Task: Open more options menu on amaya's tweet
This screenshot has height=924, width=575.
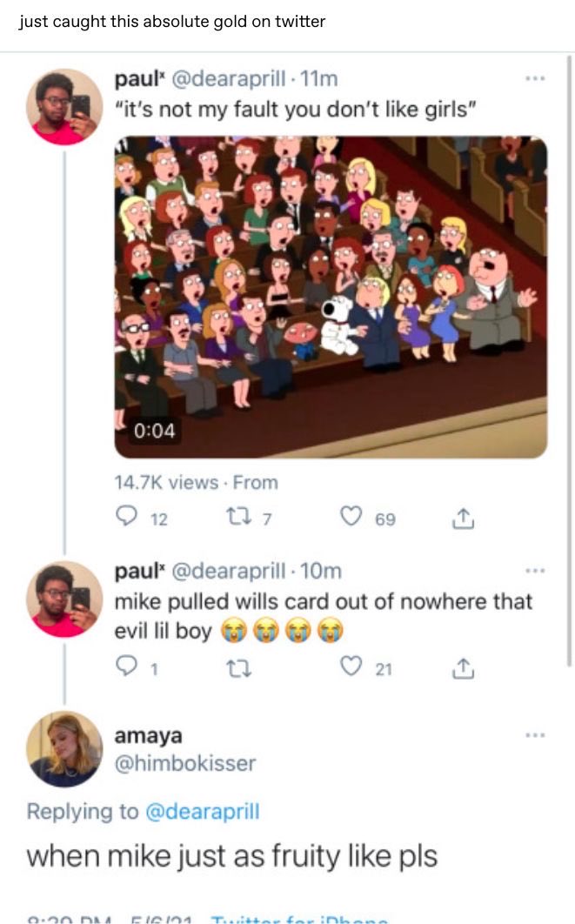Action: coord(535,735)
